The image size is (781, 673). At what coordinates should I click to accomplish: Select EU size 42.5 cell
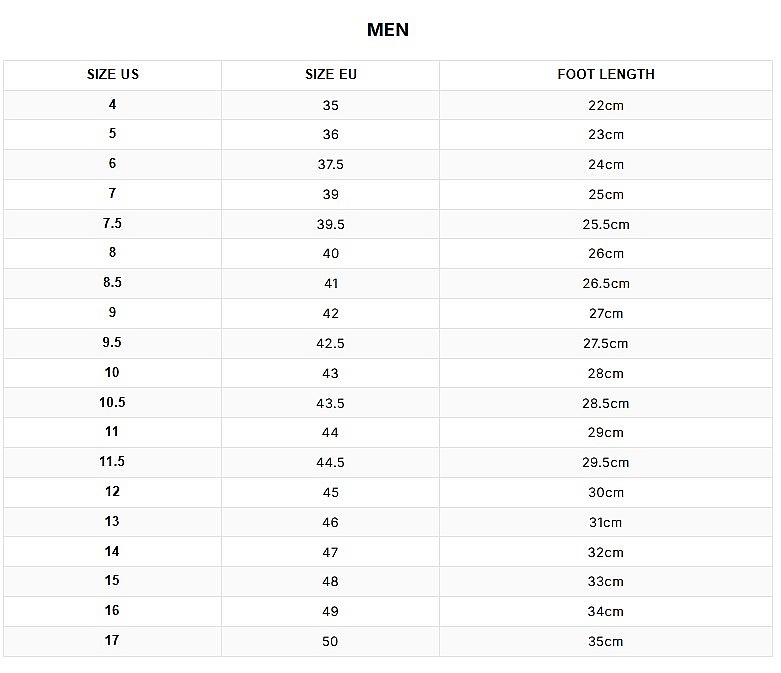click(x=331, y=343)
